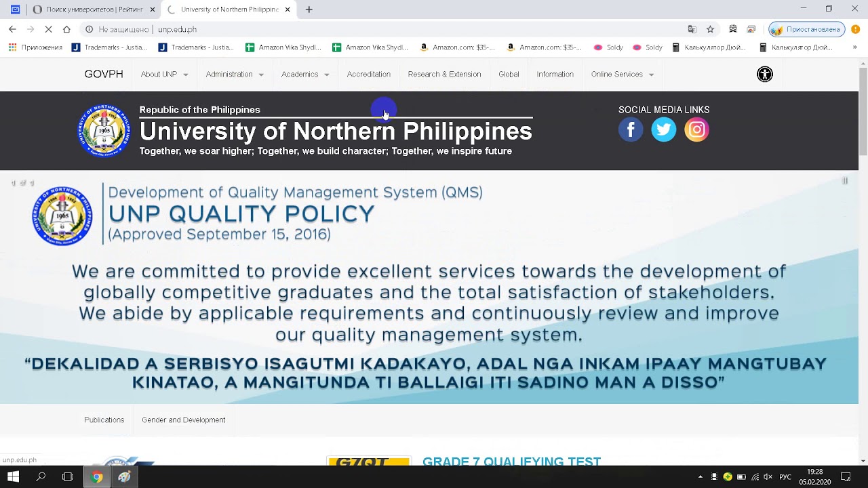868x488 pixels.
Task: Click the page vertical scrollbar thumb
Action: 863,112
